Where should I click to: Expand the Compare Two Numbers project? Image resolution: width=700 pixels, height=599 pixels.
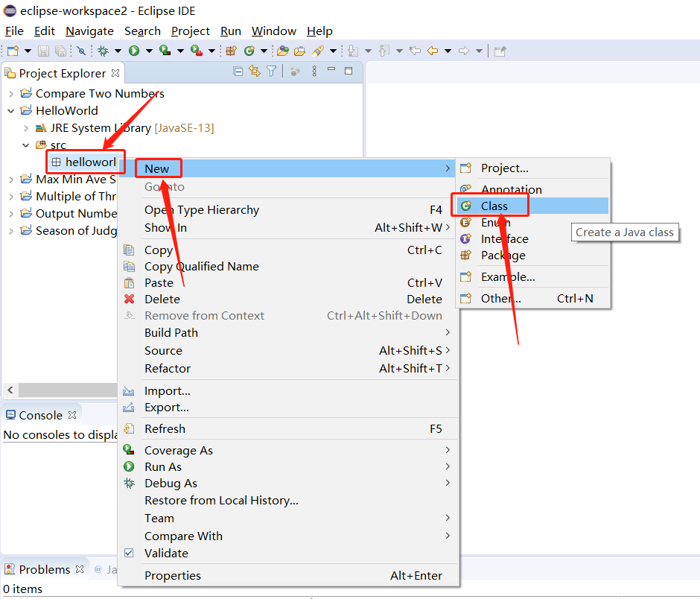pos(10,94)
